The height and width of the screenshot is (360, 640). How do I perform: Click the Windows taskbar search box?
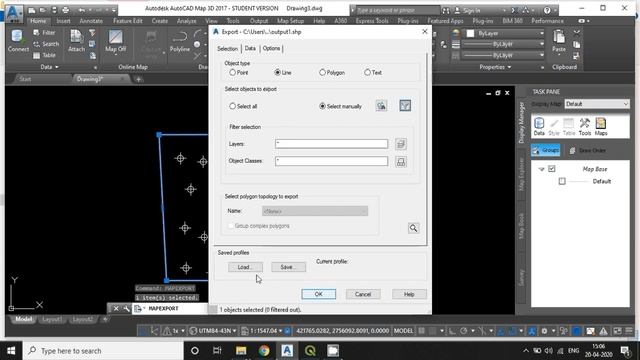[104, 351]
